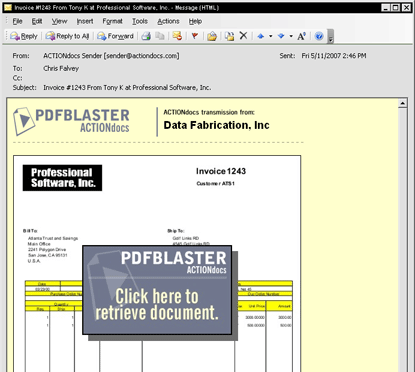This screenshot has width=415, height=372.
Task: Expand the previous item arrow dropdown
Action: pos(270,36)
